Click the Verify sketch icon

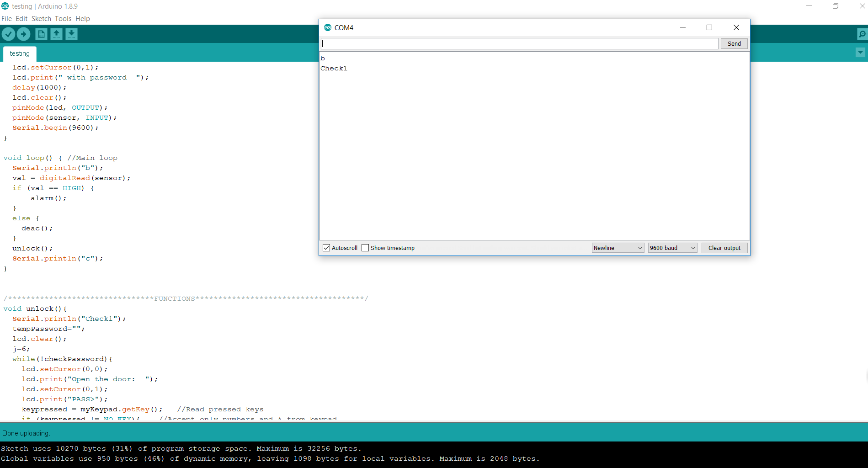click(9, 34)
